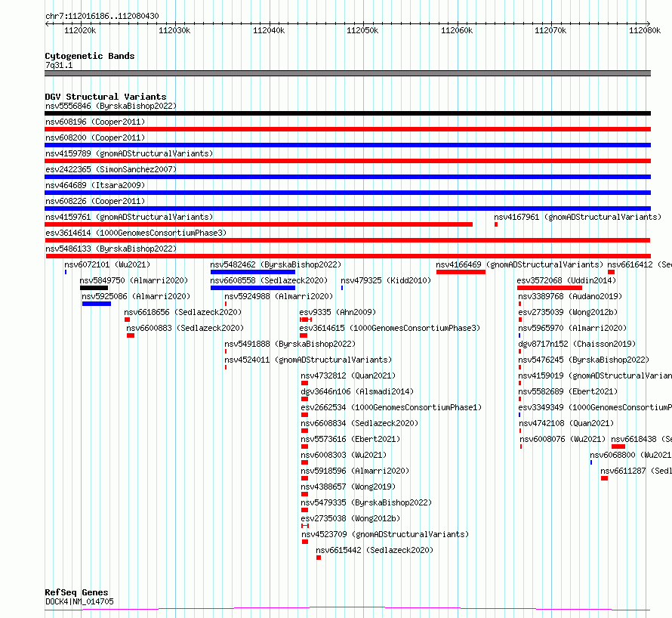
Task: Click the red nsv4159761 variant bar
Action: point(258,224)
